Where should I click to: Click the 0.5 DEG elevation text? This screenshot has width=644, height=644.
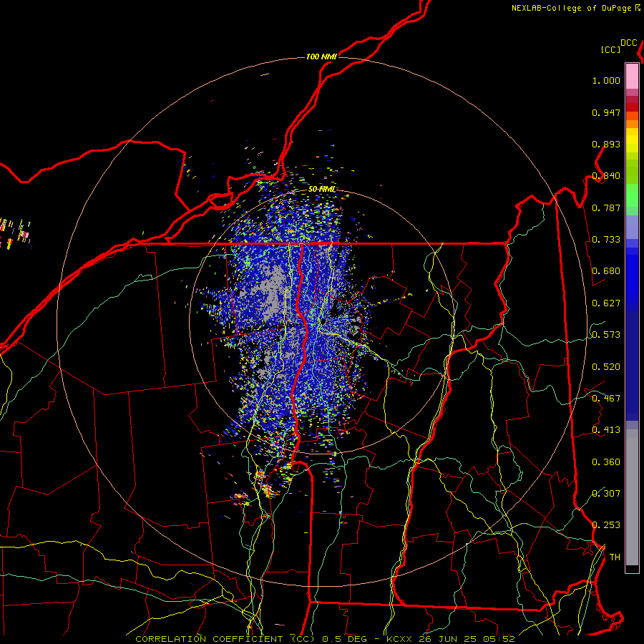pyautogui.click(x=345, y=639)
